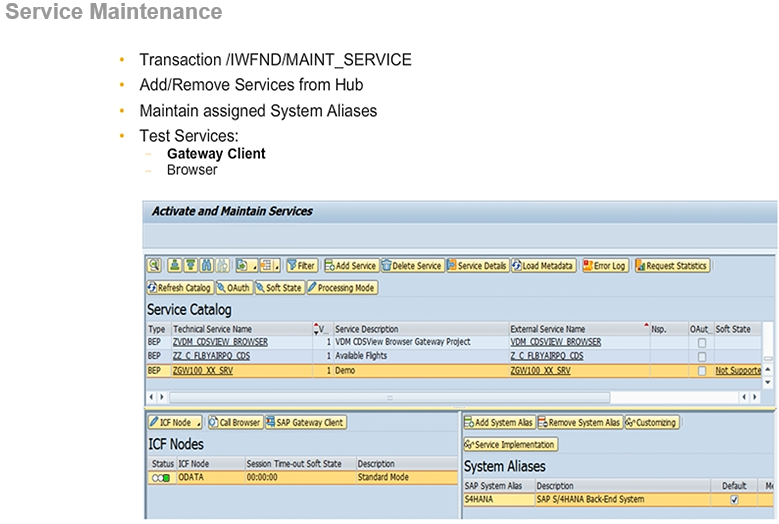Click the Filter toolbar button

coord(302,266)
